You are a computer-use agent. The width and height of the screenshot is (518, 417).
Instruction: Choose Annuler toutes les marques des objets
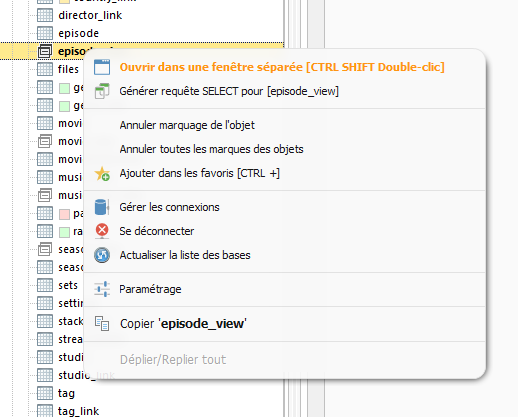211,149
